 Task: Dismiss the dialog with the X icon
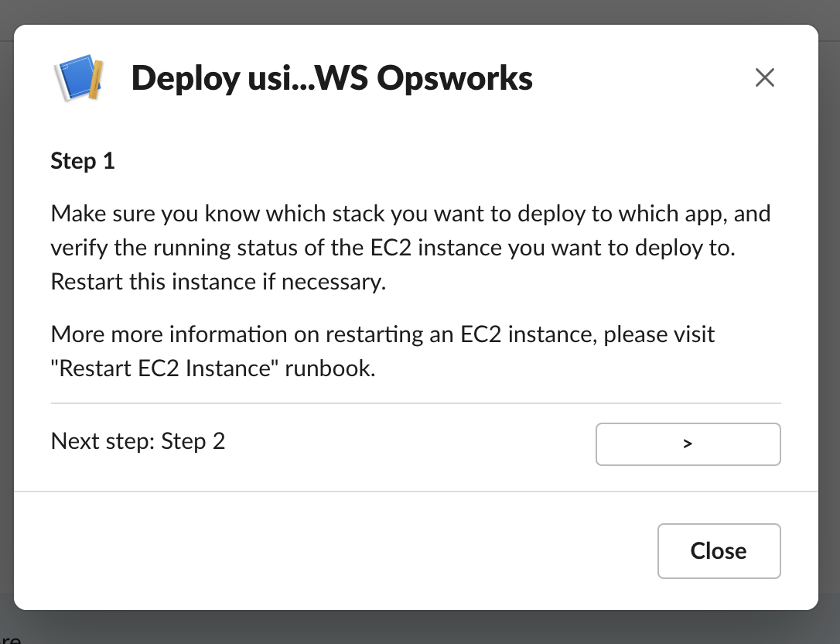point(764,77)
